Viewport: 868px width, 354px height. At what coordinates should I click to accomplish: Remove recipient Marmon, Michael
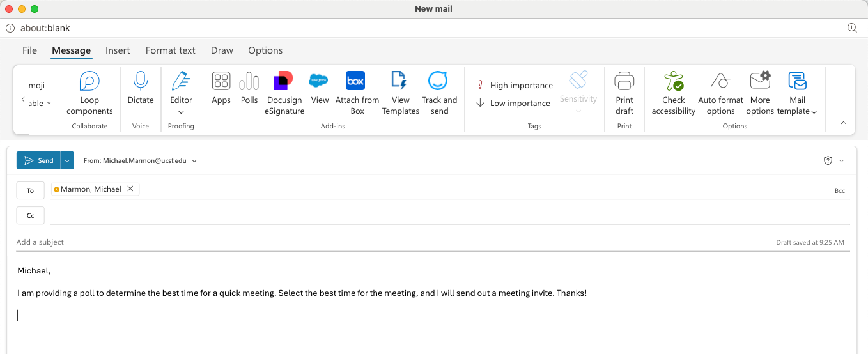pos(130,189)
